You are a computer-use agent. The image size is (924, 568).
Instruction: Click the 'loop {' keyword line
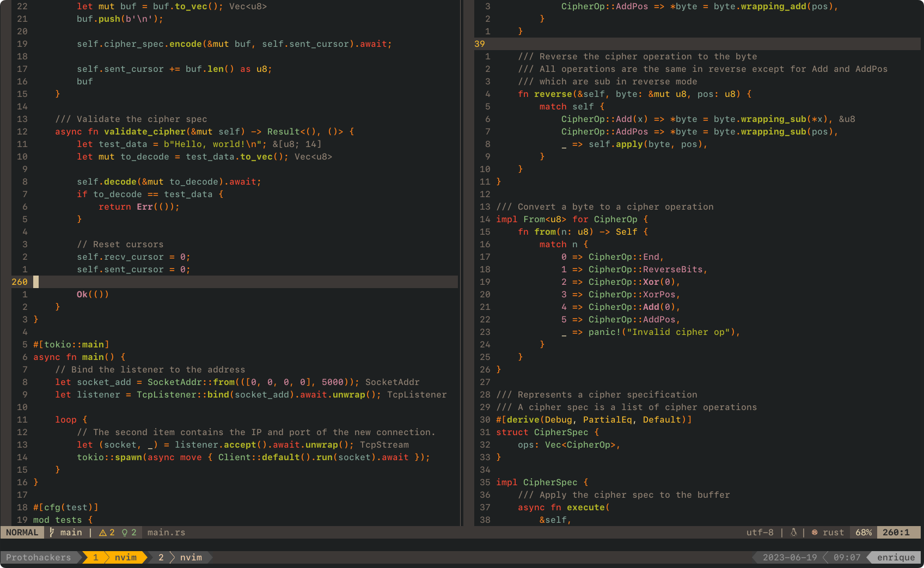coord(71,420)
